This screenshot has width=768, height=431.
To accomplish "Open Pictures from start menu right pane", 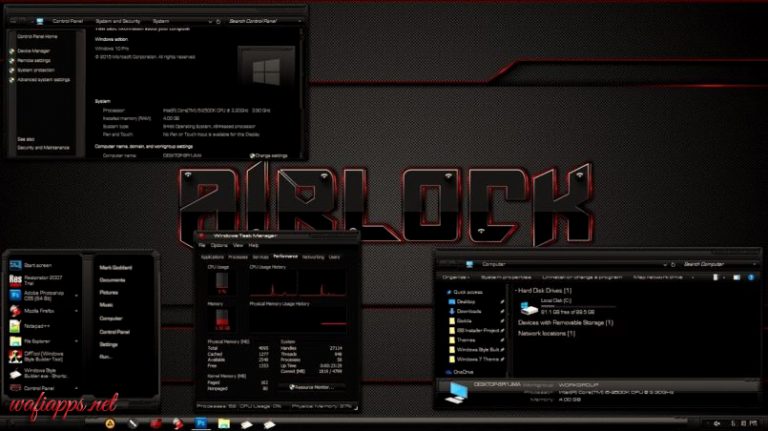I will click(109, 292).
